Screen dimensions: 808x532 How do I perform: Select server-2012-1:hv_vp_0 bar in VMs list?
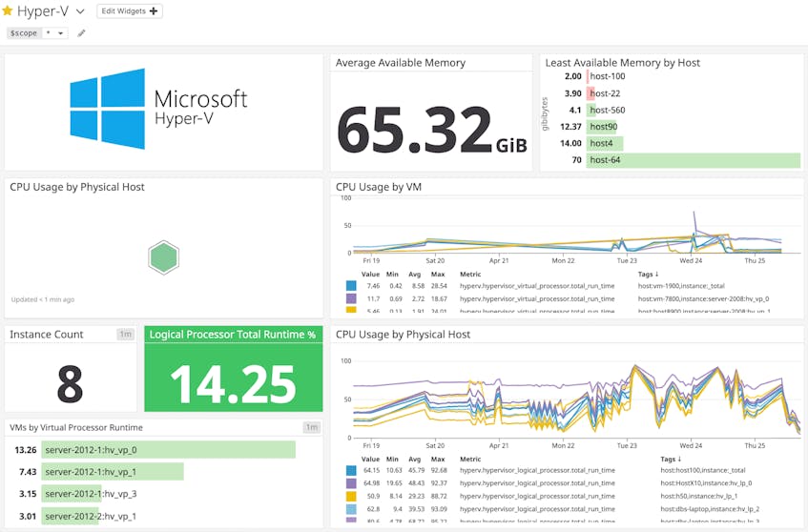pyautogui.click(x=169, y=450)
